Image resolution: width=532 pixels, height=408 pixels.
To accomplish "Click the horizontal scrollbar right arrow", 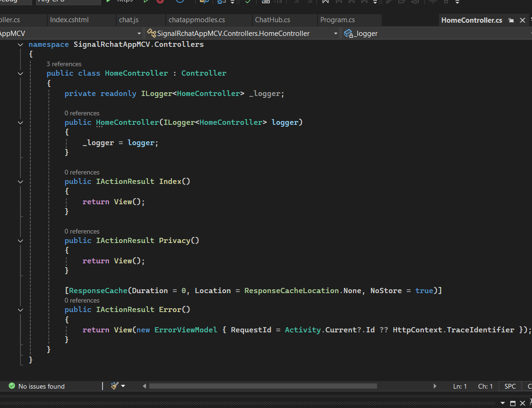I will click(x=435, y=386).
